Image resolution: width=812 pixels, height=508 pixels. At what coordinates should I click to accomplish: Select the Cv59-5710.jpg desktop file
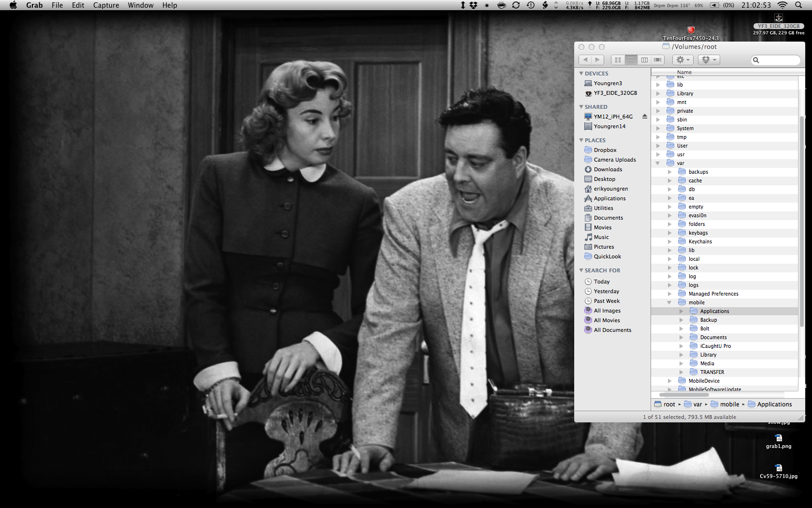[x=779, y=472]
